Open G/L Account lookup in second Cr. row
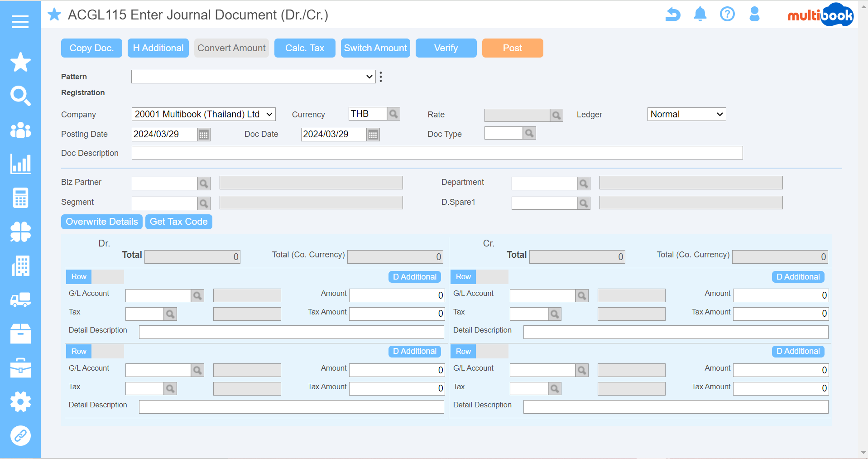868x459 pixels. tap(582, 370)
